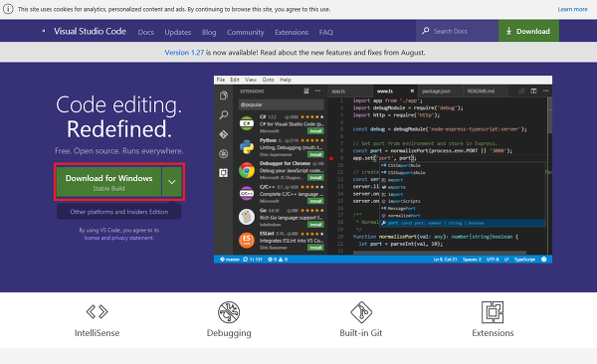This screenshot has height=364, width=597.
Task: Click Spaces: 2 indentation in status bar
Action: click(x=472, y=260)
